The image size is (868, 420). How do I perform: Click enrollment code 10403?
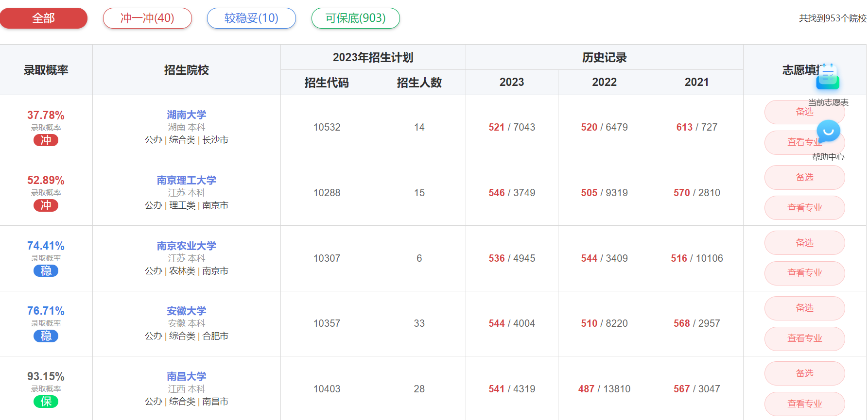(327, 389)
